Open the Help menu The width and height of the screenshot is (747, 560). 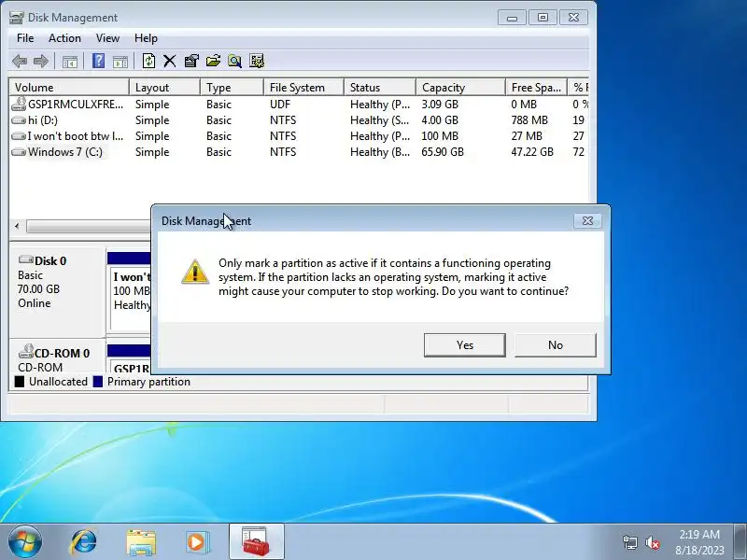tap(146, 38)
